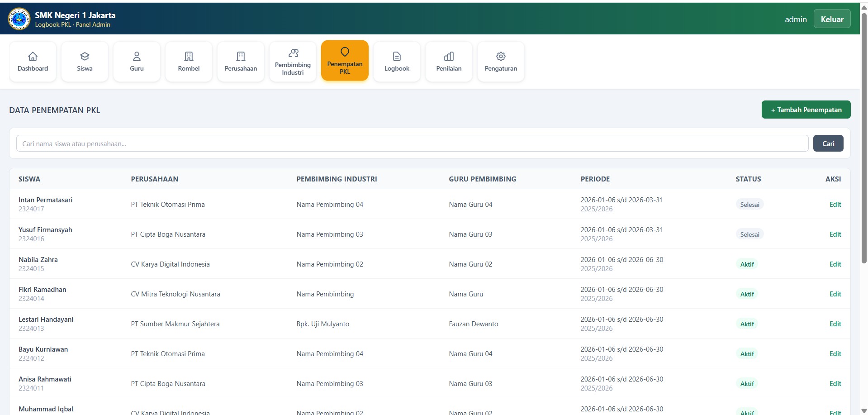This screenshot has height=415, width=868.
Task: Go to Logbook menu label
Action: click(397, 68)
